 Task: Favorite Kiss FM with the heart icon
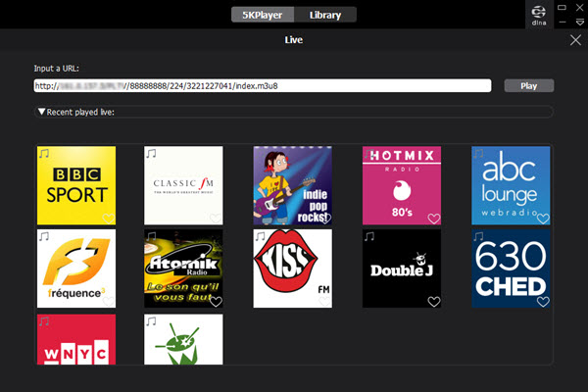pyautogui.click(x=324, y=301)
